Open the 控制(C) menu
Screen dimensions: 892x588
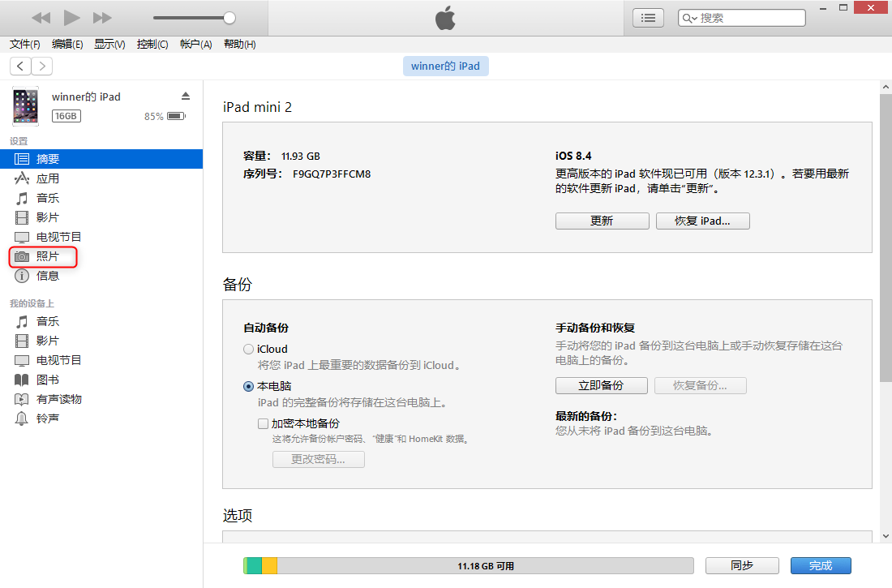point(152,45)
